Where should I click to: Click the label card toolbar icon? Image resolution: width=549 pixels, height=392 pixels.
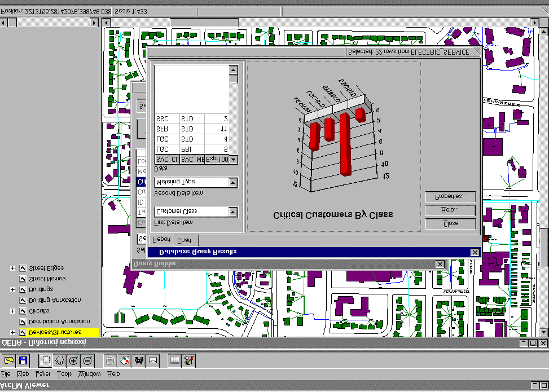pyautogui.click(x=153, y=360)
